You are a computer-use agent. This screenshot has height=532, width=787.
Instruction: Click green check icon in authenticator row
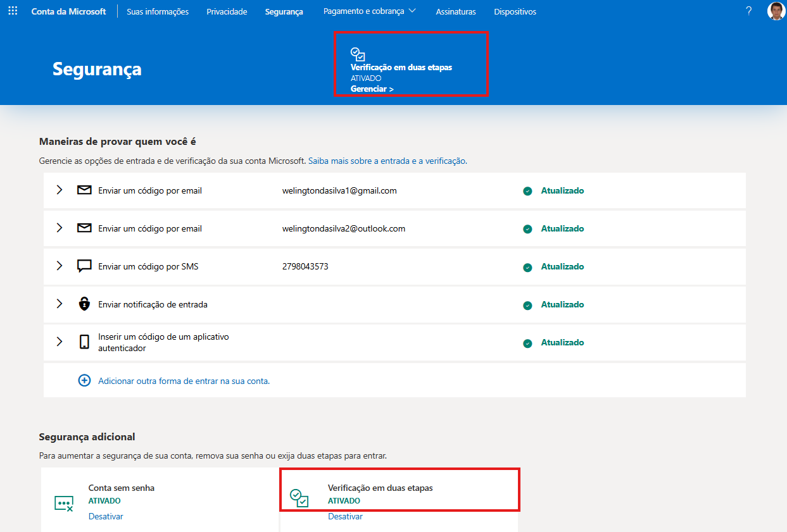click(527, 343)
